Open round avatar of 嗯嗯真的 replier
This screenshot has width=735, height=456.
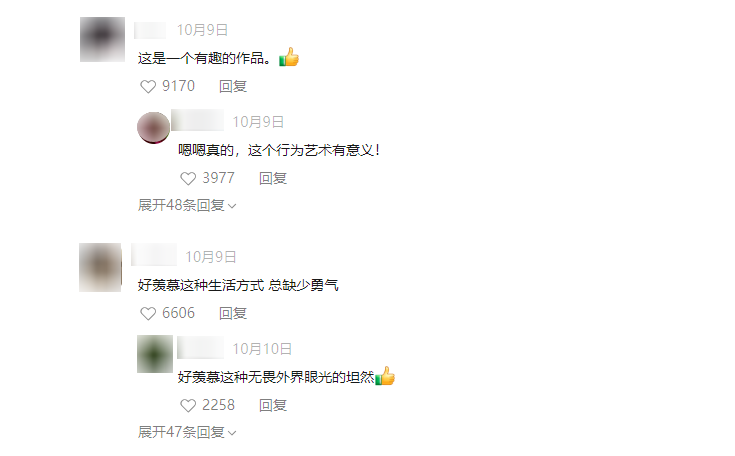pos(153,127)
